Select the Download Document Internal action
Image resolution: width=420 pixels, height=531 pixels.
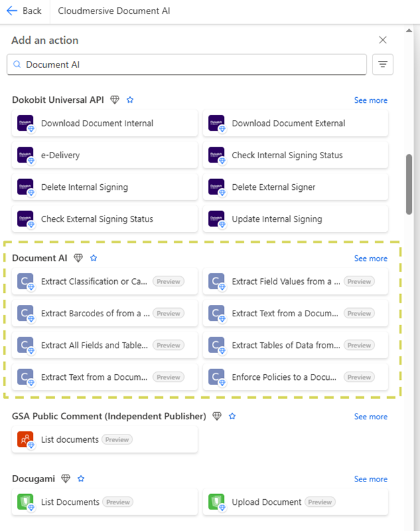[105, 123]
